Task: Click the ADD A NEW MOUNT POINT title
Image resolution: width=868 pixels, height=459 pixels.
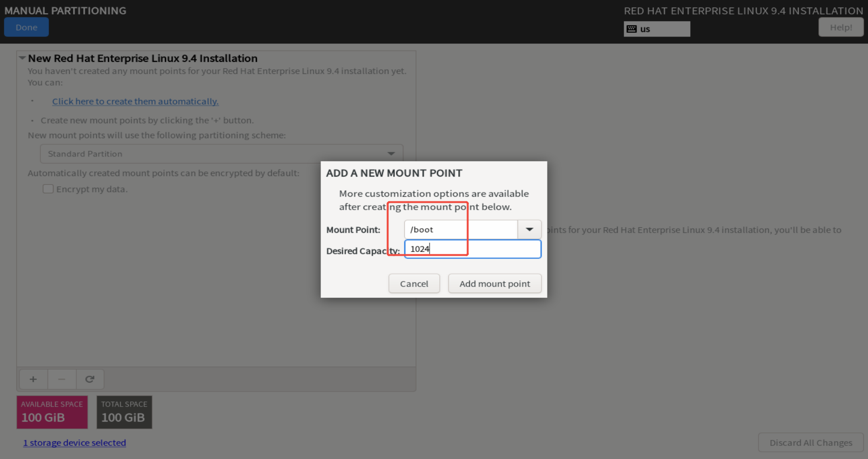Action: 394,173
